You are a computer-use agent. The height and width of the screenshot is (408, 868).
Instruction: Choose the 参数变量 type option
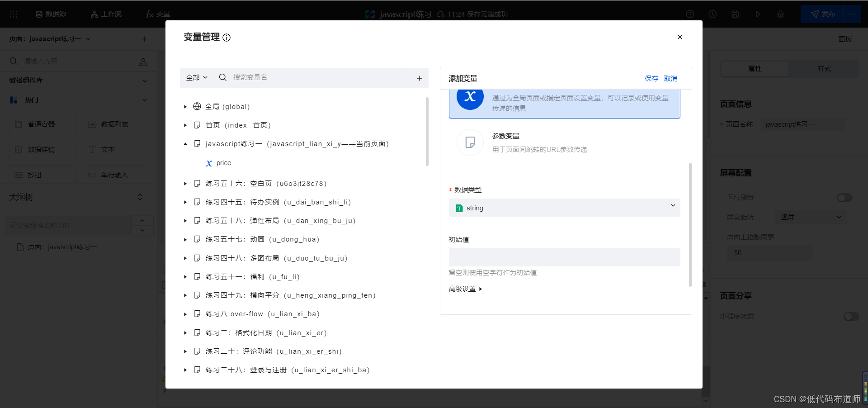tap(564, 142)
